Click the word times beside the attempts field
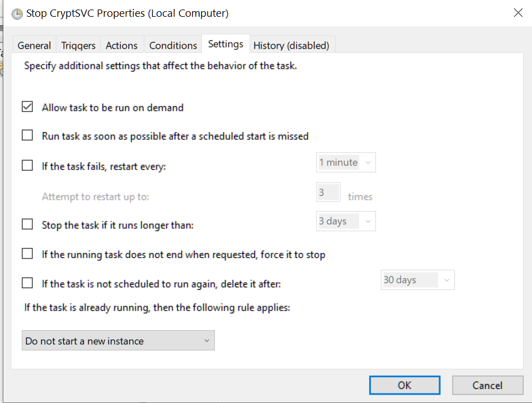532x403 pixels. pyautogui.click(x=360, y=196)
